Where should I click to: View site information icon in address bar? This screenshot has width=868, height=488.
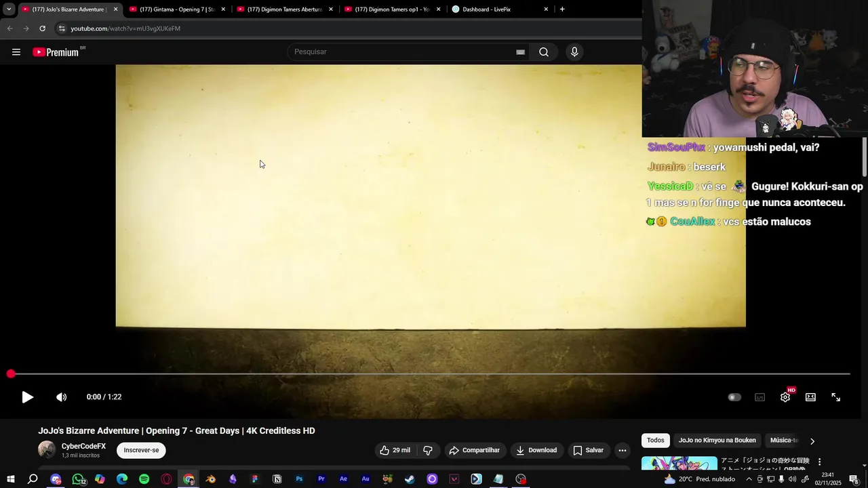pyautogui.click(x=62, y=28)
